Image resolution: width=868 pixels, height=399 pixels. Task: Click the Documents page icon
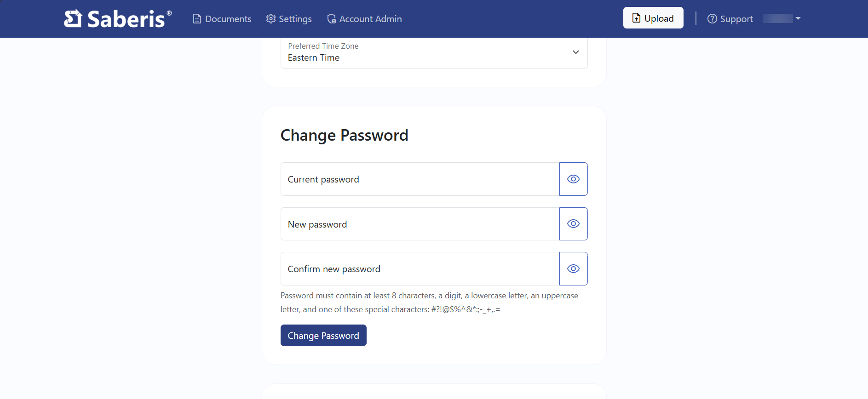coord(197,19)
